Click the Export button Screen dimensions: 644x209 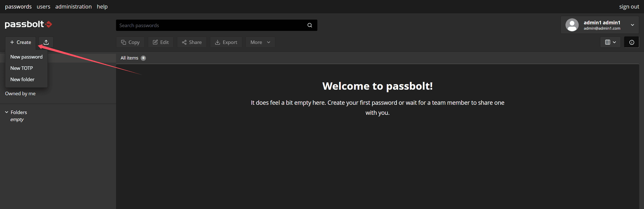point(226,42)
